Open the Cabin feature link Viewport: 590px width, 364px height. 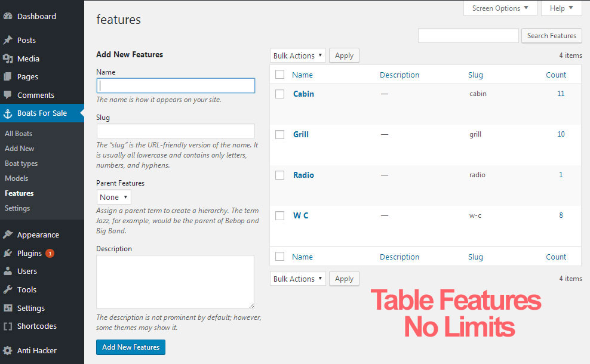pyautogui.click(x=303, y=94)
